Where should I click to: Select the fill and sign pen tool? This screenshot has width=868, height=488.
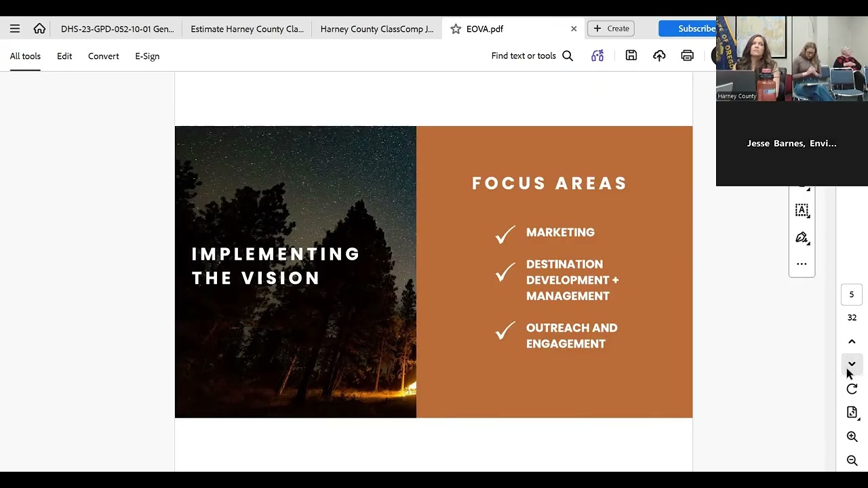(802, 237)
